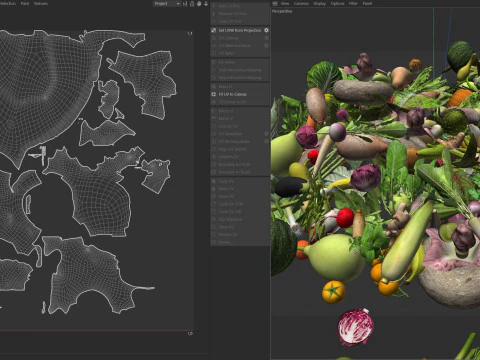
Task: Open the viewport Display menu
Action: 319,3
